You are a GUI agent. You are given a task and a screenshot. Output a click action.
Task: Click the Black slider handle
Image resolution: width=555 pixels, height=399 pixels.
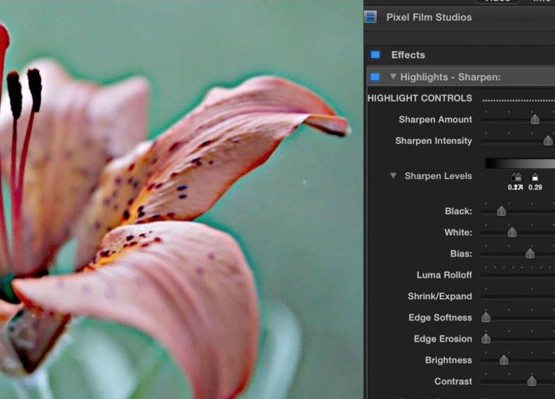tap(501, 211)
